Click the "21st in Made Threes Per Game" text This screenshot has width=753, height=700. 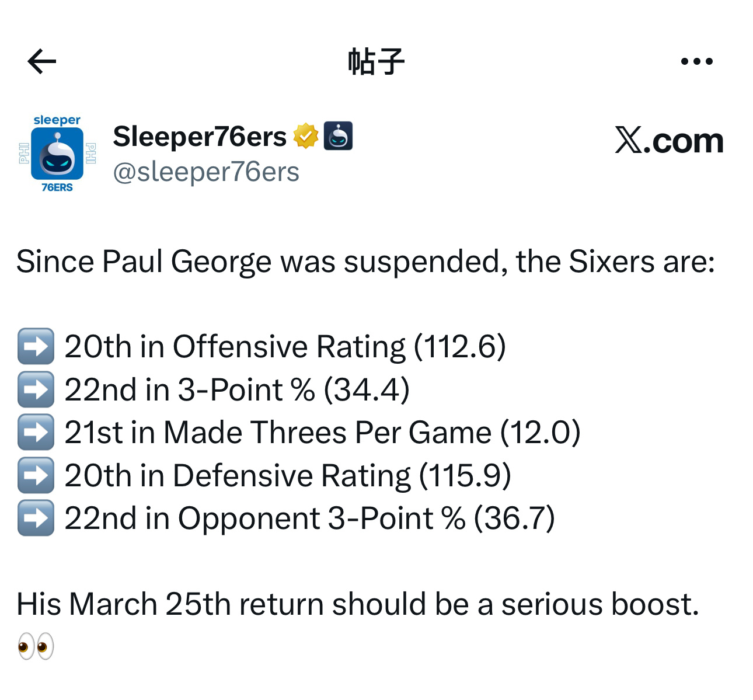click(322, 433)
